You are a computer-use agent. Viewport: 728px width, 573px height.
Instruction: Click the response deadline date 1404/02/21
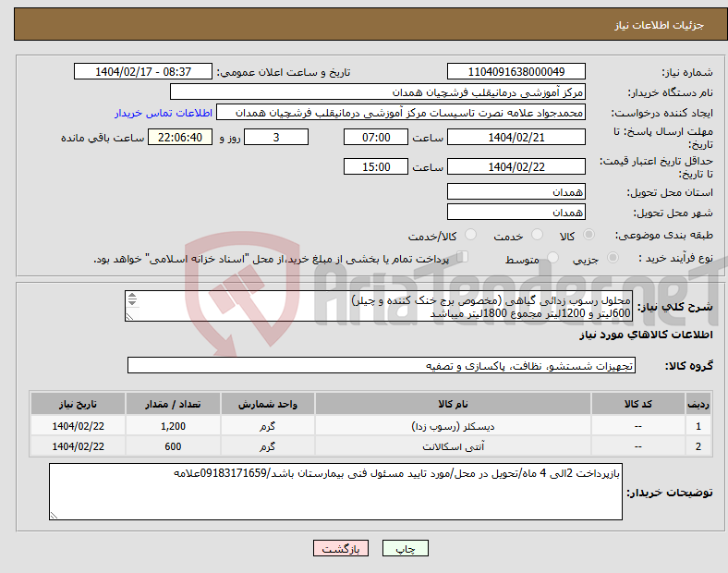(516, 138)
